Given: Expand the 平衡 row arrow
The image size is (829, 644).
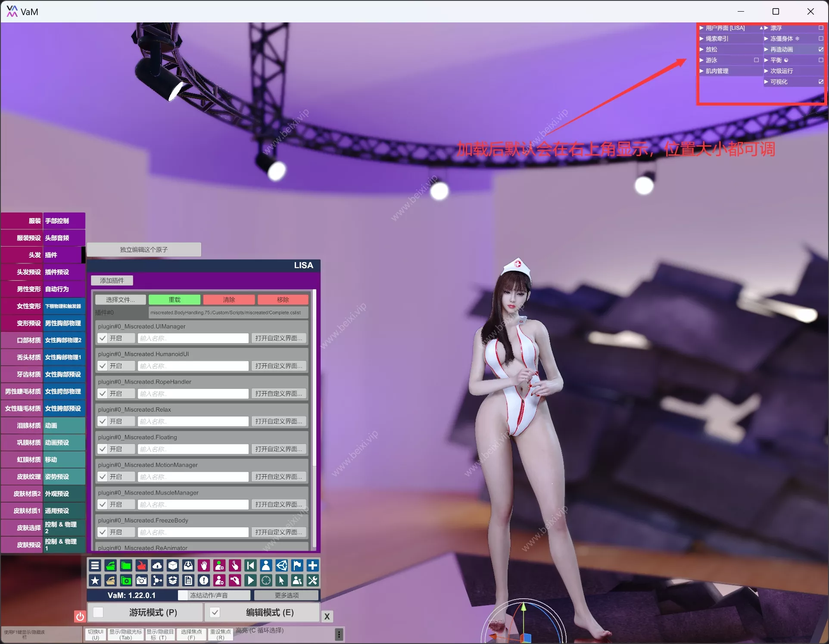Looking at the screenshot, I should tap(766, 60).
